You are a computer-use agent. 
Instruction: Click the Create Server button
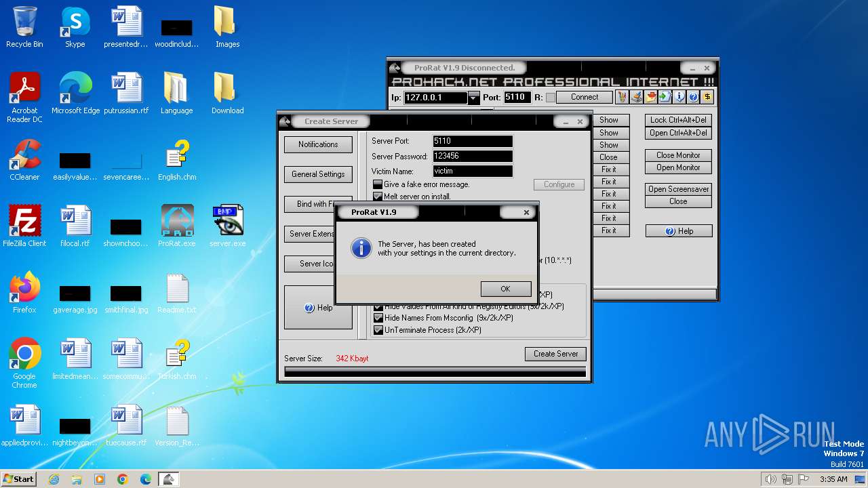tap(555, 354)
